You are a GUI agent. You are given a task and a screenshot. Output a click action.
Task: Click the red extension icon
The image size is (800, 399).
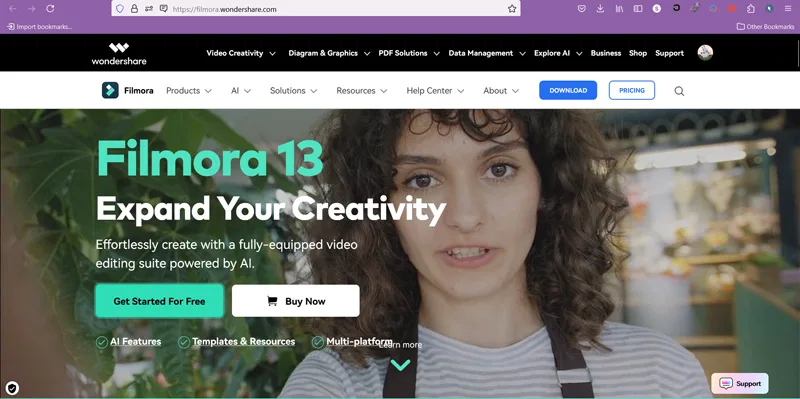pos(732,9)
